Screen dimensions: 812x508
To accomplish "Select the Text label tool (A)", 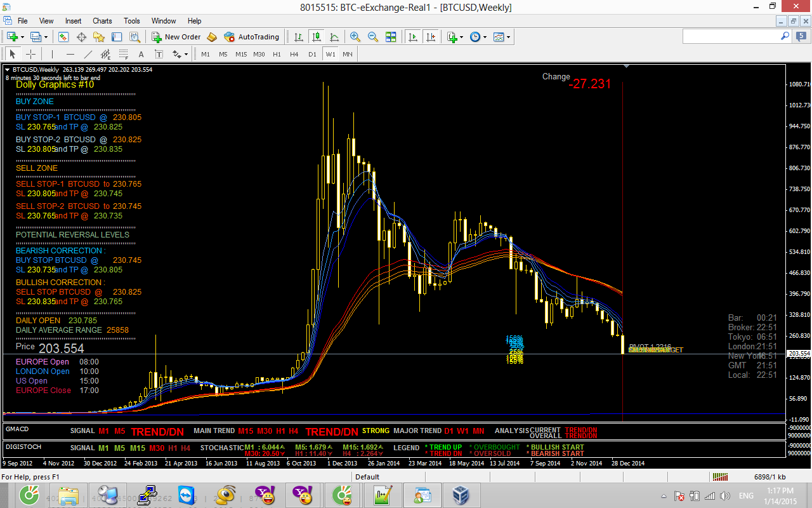I will (141, 54).
